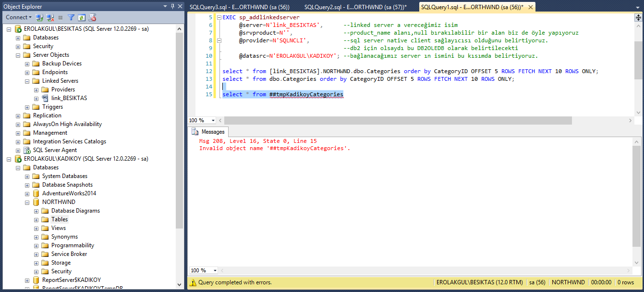This screenshot has width=644, height=292.
Task: Select the link_BESIKTAS linked server icon
Action: (45, 98)
